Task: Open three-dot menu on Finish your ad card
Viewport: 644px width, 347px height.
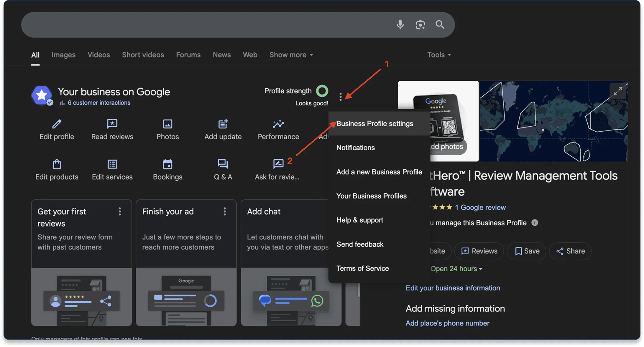Action: 225,211
